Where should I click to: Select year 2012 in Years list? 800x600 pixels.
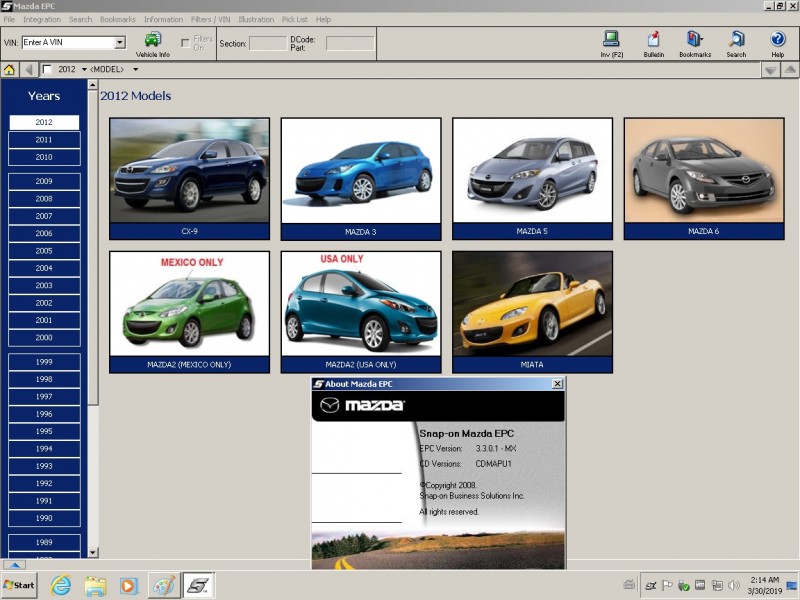(x=44, y=122)
